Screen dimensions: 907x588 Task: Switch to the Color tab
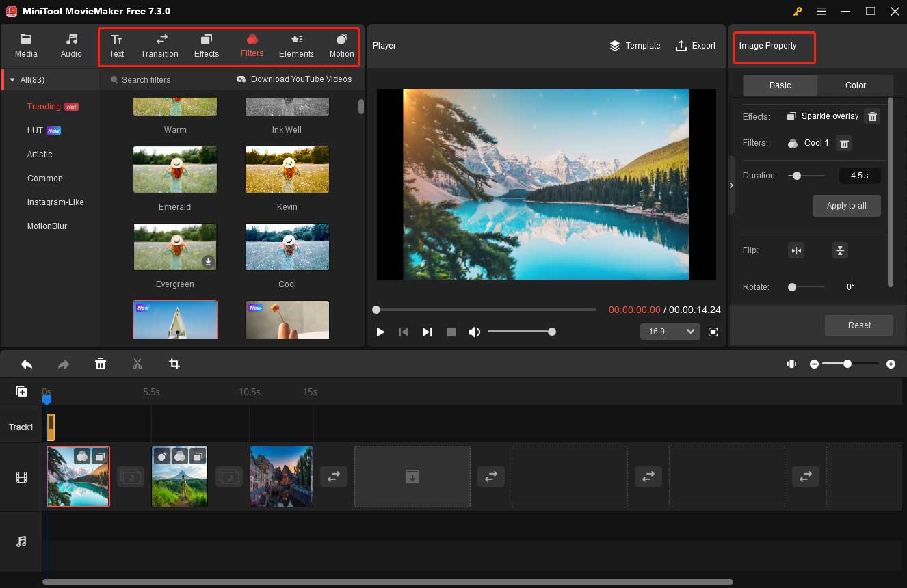[x=856, y=85]
